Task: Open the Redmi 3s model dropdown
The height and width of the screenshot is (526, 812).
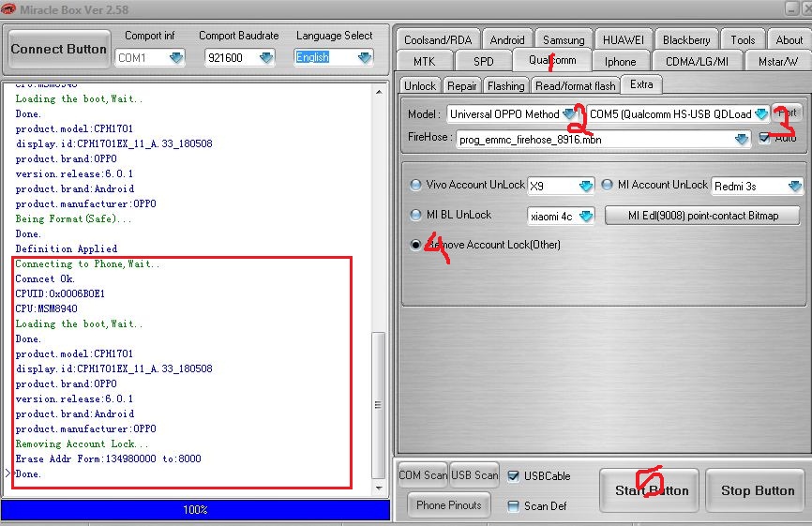Action: click(x=795, y=186)
